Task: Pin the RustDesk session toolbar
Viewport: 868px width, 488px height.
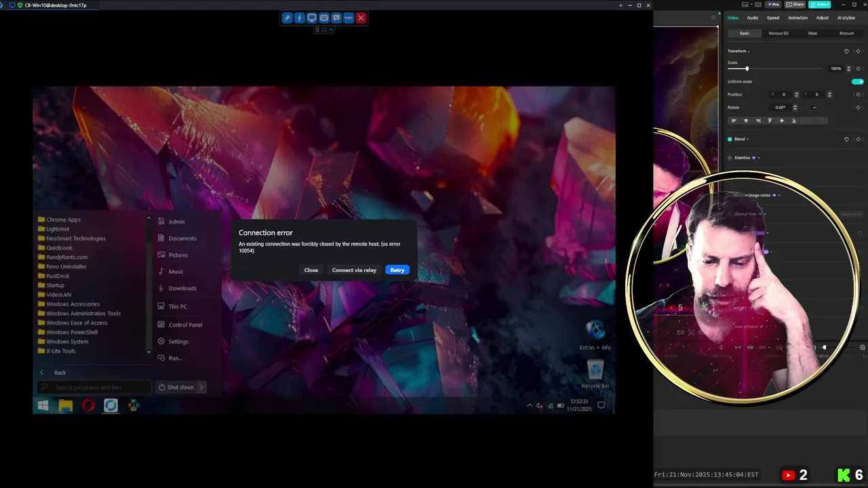Action: coord(287,18)
